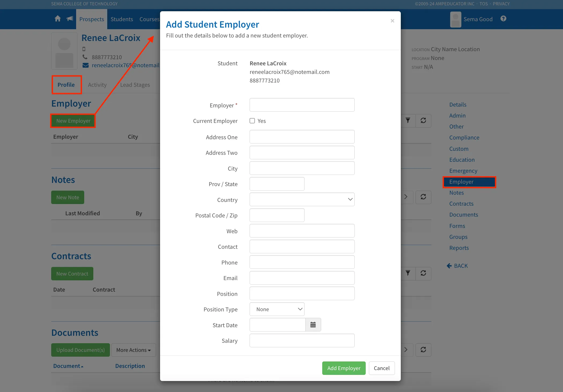Expand the More Actions menu
This screenshot has height=392, width=563.
(x=134, y=350)
